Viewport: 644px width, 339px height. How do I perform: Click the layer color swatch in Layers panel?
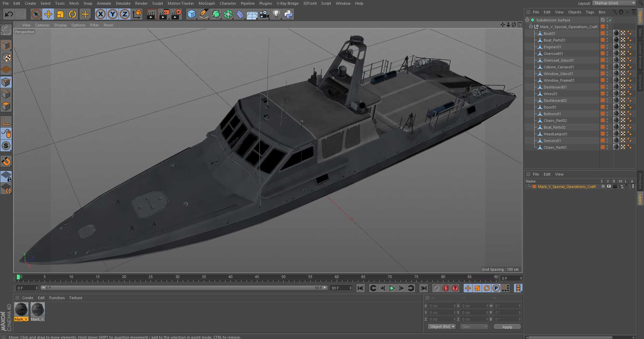[534, 187]
